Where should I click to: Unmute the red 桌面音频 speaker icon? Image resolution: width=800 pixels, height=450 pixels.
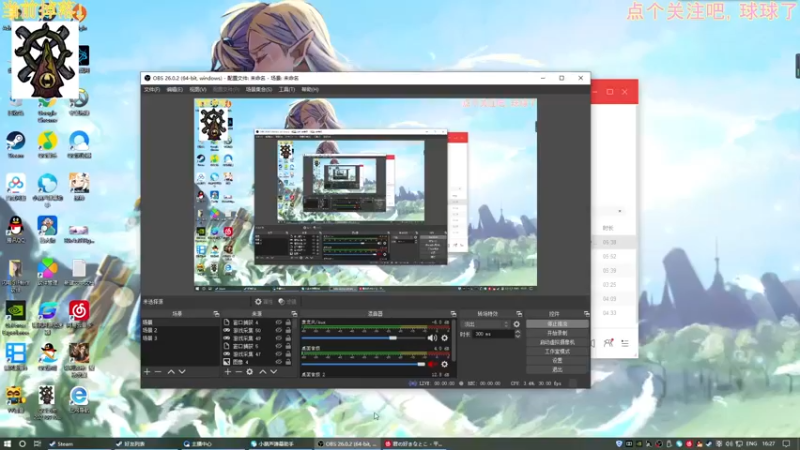coord(432,364)
